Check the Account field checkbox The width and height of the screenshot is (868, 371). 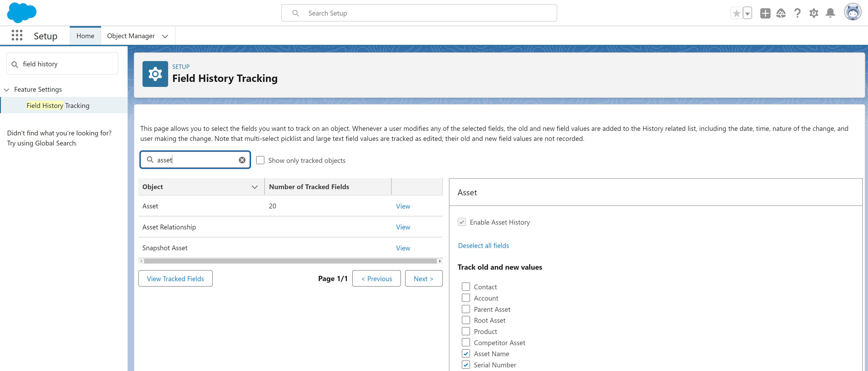tap(466, 298)
